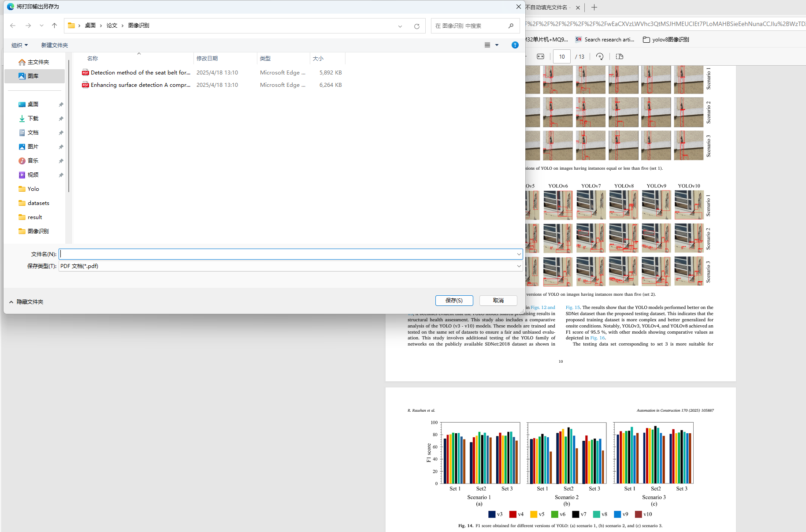The height and width of the screenshot is (532, 806).
Task: Click fit-to-width icon in PDF toolbar
Action: [x=540, y=56]
